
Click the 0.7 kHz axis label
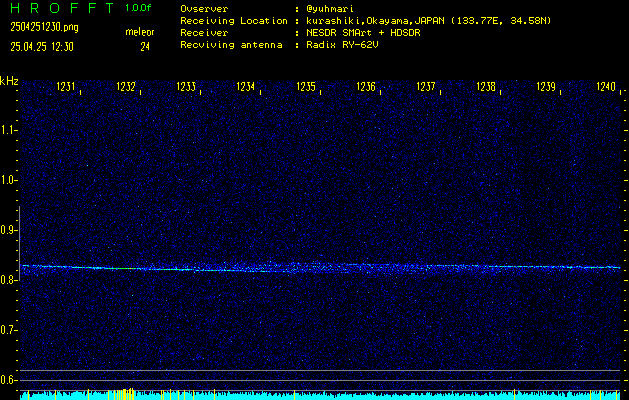7,330
